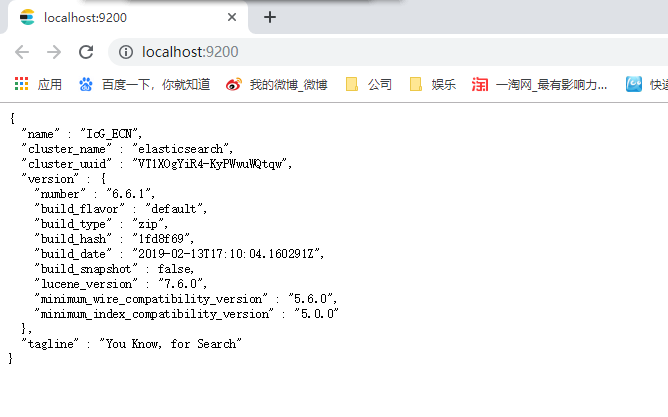The height and width of the screenshot is (417, 668).
Task: Click the Baidu paw icon
Action: (86, 84)
